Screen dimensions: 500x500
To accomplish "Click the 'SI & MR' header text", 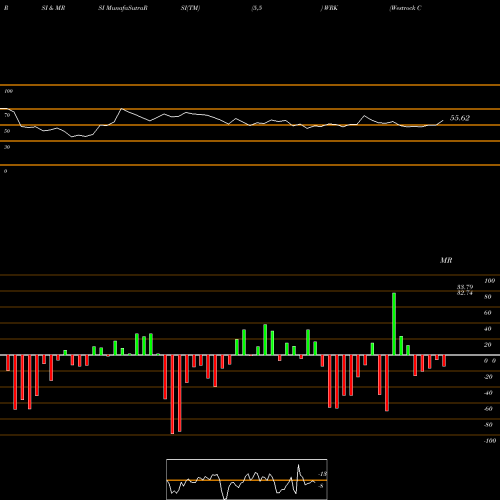I will pos(53,8).
